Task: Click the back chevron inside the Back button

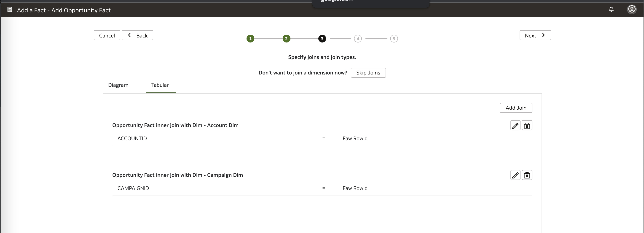Action: (x=129, y=35)
